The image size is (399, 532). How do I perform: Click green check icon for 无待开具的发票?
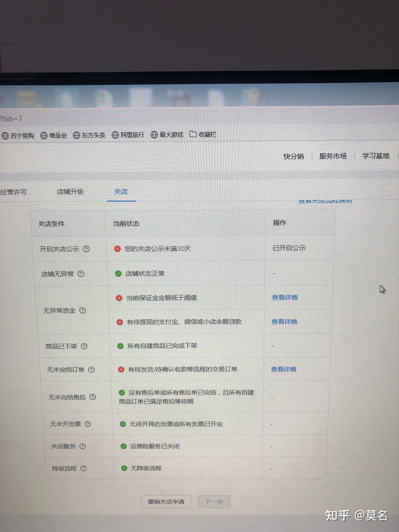pos(123,424)
